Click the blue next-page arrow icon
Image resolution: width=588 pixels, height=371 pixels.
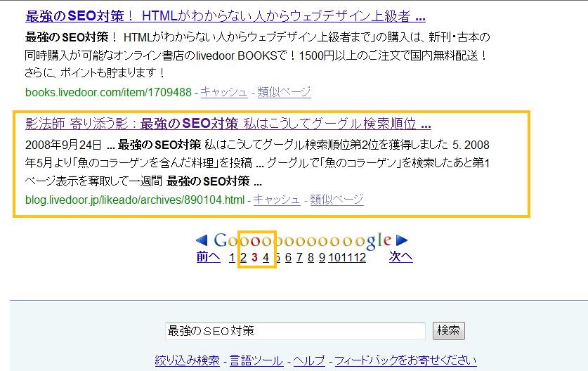click(x=402, y=240)
